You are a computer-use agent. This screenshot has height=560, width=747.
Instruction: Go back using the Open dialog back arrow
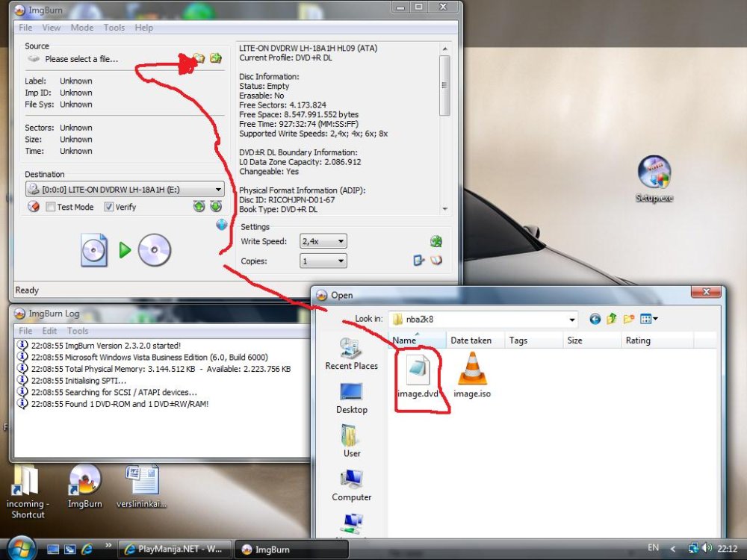pos(595,319)
